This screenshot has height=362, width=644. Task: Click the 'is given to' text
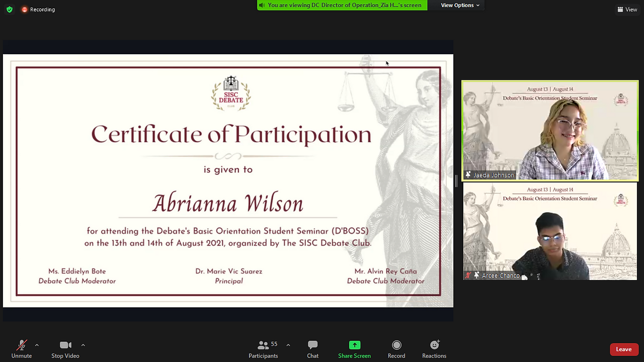pos(228,169)
